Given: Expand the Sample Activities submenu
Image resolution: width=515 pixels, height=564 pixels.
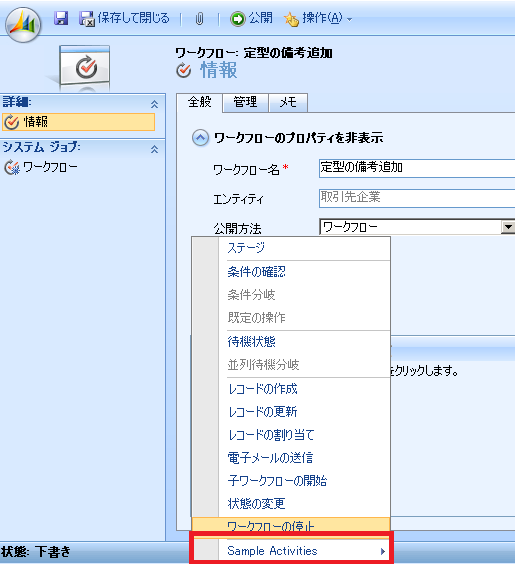Looking at the screenshot, I should click(x=291, y=551).
